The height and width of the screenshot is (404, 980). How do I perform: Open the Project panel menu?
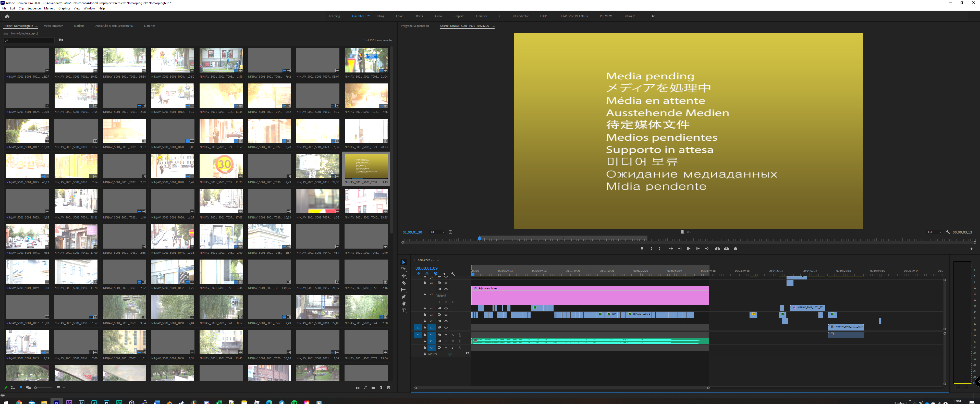click(x=36, y=26)
